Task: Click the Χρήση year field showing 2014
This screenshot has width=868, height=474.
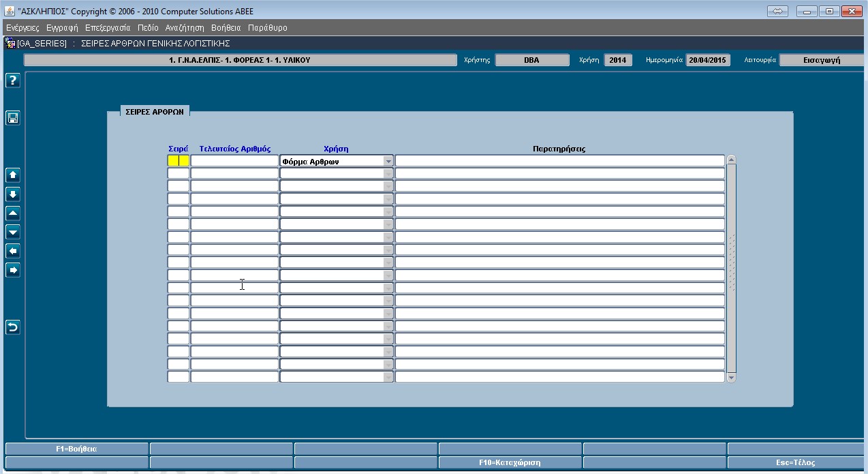Action: pyautogui.click(x=618, y=60)
